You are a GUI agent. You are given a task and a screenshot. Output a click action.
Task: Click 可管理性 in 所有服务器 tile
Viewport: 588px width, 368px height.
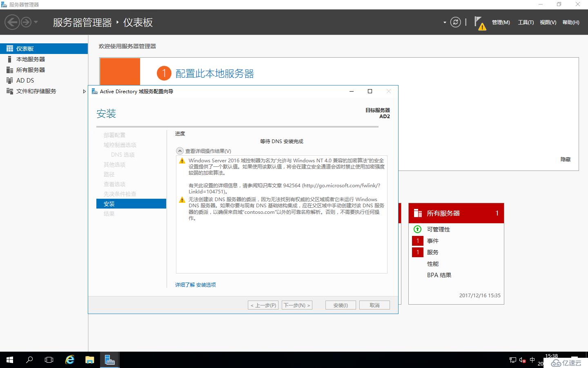click(x=439, y=229)
